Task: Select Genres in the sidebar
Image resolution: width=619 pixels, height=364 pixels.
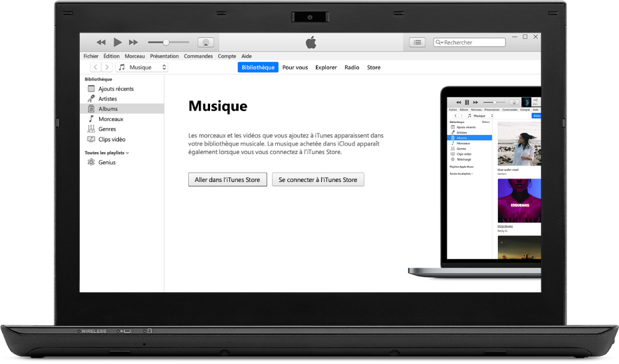Action: 122,129
